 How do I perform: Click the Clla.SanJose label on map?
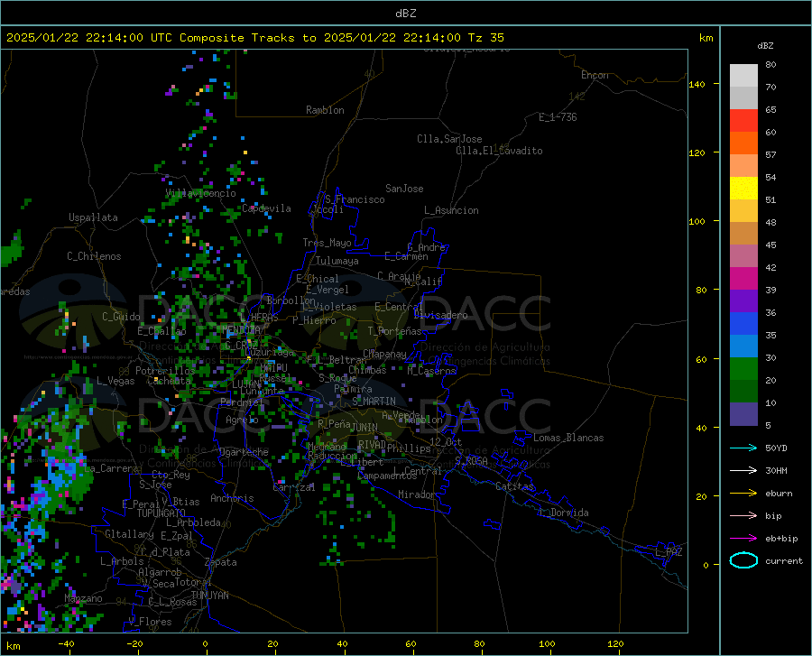pyautogui.click(x=449, y=139)
